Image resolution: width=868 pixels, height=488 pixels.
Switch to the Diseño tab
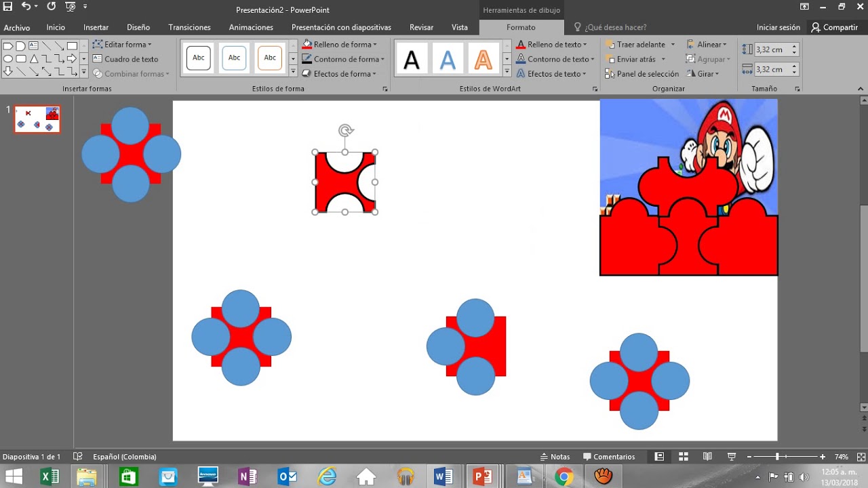click(138, 27)
